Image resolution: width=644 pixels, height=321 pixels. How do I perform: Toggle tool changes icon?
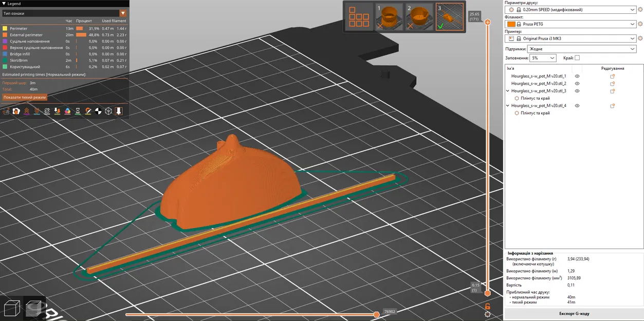pyautogui.click(x=58, y=111)
